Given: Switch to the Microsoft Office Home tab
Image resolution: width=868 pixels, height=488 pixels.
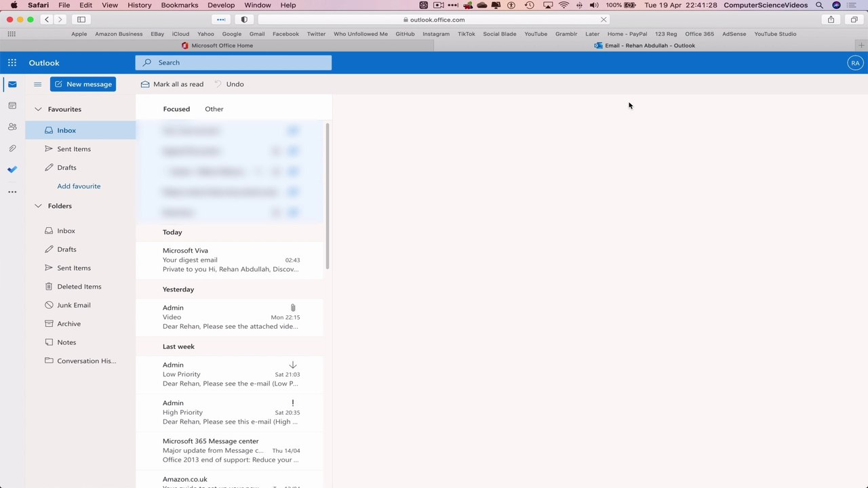Looking at the screenshot, I should coord(217,45).
